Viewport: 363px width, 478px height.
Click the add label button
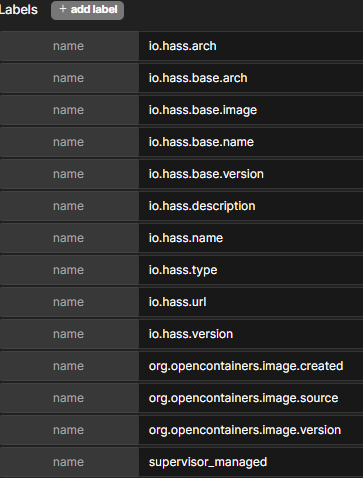(x=87, y=10)
